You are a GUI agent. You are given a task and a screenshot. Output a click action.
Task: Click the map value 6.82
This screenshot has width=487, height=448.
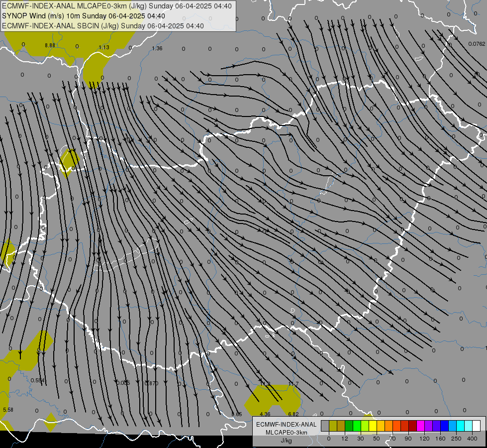(293, 414)
